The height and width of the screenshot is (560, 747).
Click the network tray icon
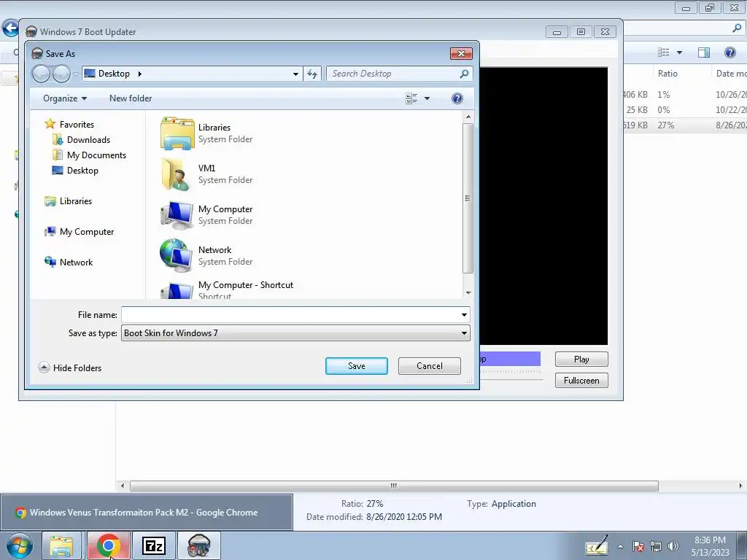656,547
